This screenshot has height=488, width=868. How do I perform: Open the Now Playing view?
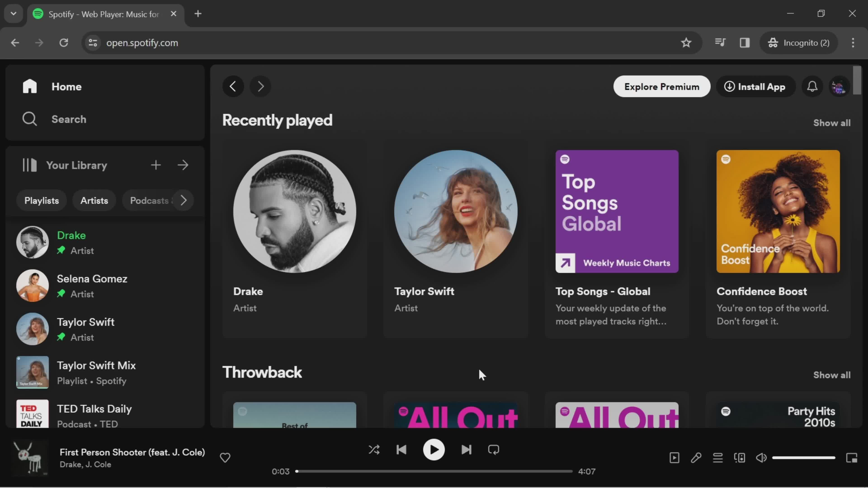(x=674, y=458)
